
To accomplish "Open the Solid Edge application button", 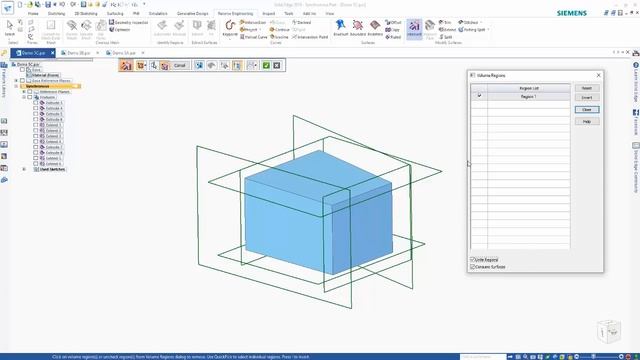I will pos(7,8).
